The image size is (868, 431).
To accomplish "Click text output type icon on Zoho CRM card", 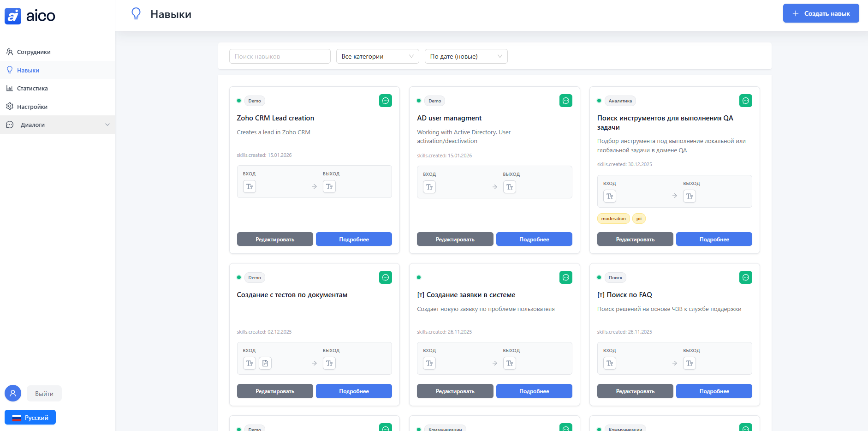I will click(329, 186).
